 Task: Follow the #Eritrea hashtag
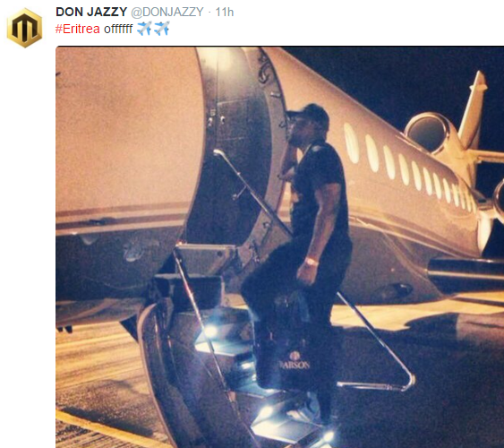tap(78, 29)
